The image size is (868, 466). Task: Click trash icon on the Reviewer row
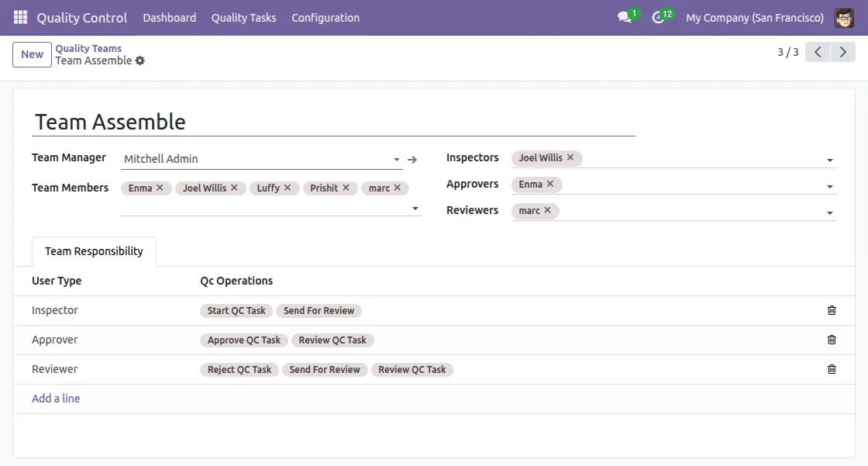832,369
